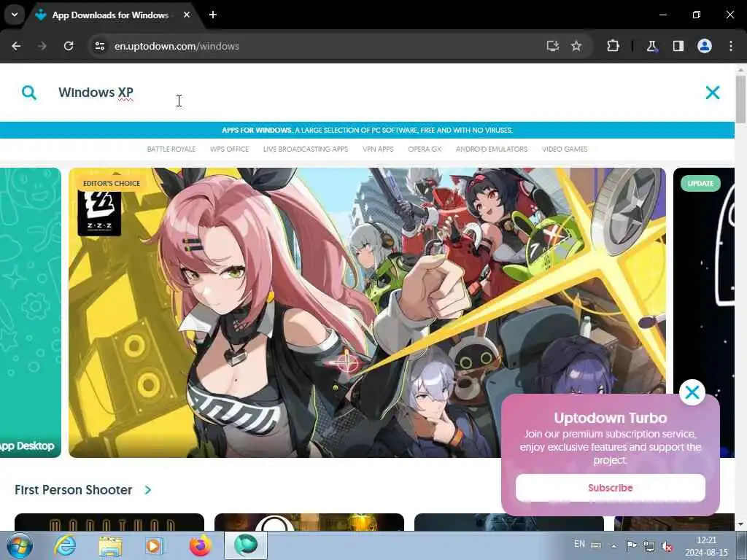Viewport: 747px width, 560px height.
Task: Click the ZZZ game logo icon
Action: (x=99, y=213)
